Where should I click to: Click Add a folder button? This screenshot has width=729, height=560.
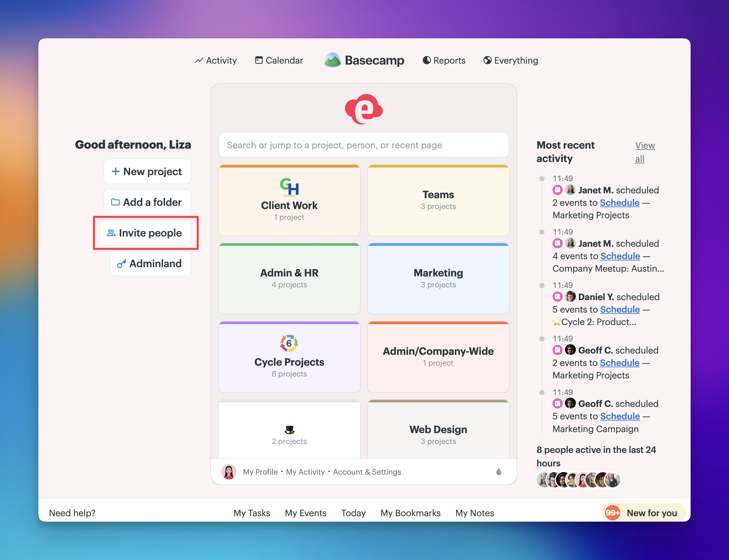[x=147, y=202]
